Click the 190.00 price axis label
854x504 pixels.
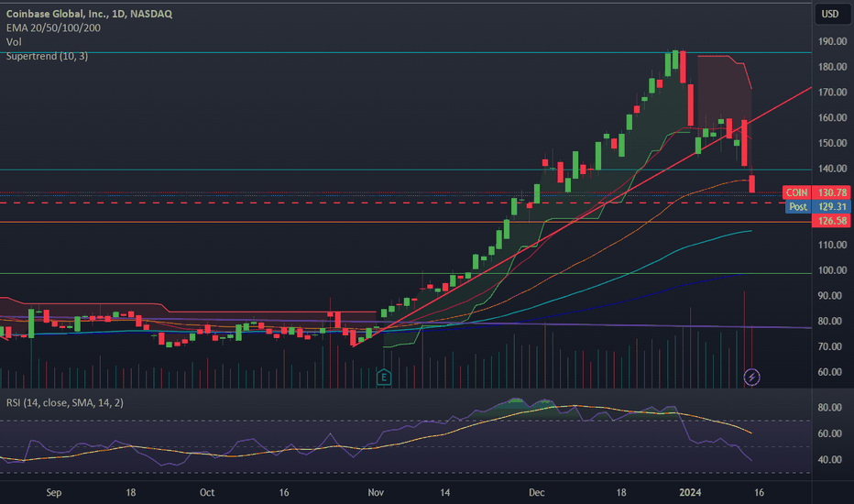pos(832,41)
